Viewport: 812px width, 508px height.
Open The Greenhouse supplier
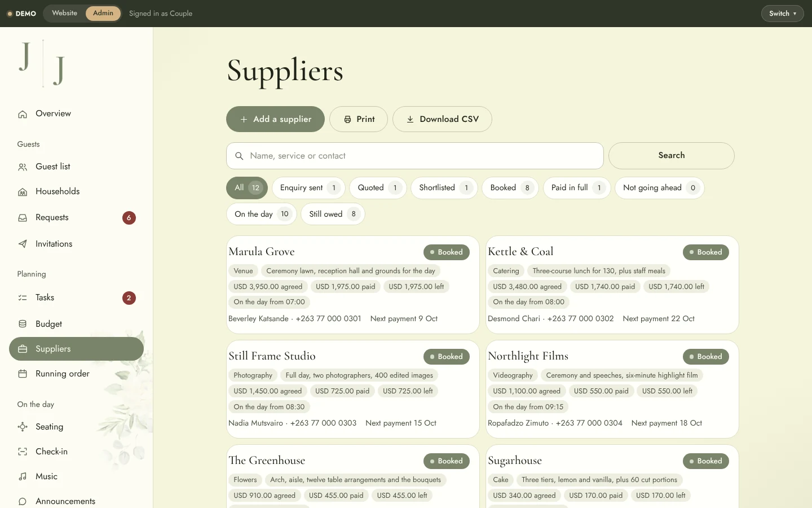pyautogui.click(x=353, y=476)
